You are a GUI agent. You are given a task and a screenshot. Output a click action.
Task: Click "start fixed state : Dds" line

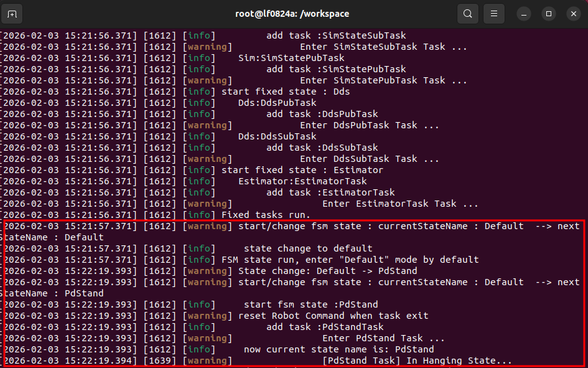pyautogui.click(x=286, y=92)
